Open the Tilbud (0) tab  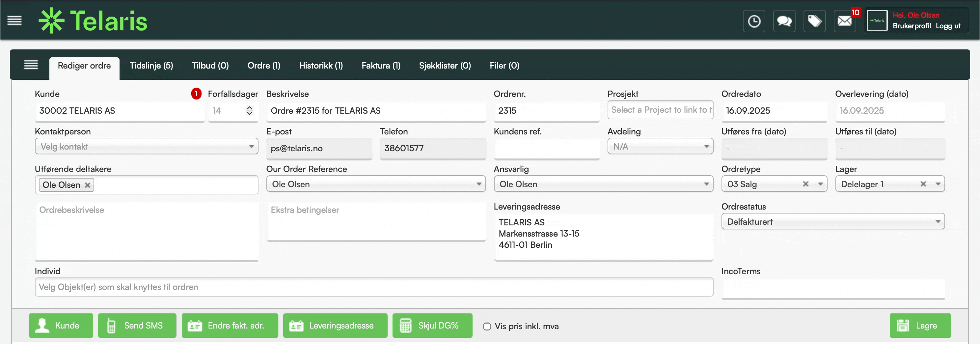[x=210, y=66]
